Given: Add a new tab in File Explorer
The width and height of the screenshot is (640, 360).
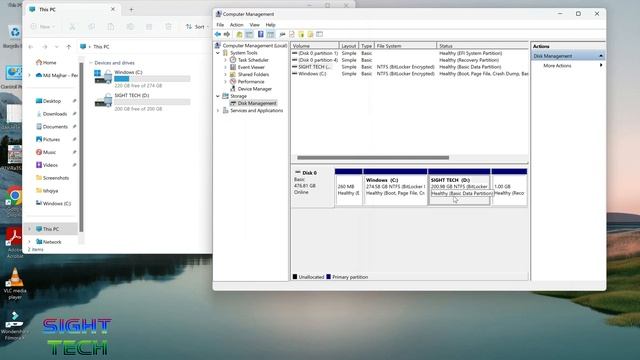Looking at the screenshot, I should (x=131, y=9).
